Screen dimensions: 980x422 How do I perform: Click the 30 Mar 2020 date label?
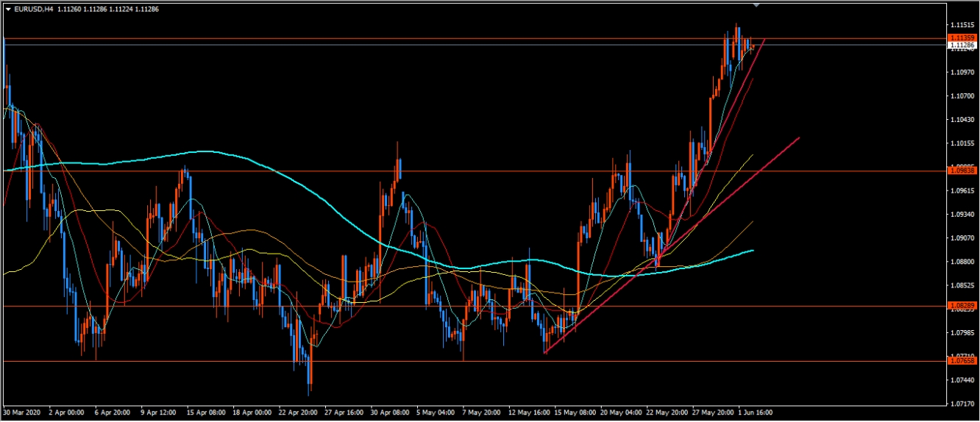(21, 412)
